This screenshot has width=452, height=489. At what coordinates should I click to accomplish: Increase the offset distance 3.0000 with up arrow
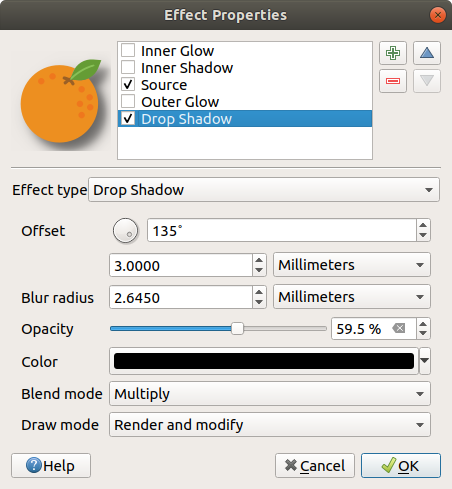tap(259, 260)
